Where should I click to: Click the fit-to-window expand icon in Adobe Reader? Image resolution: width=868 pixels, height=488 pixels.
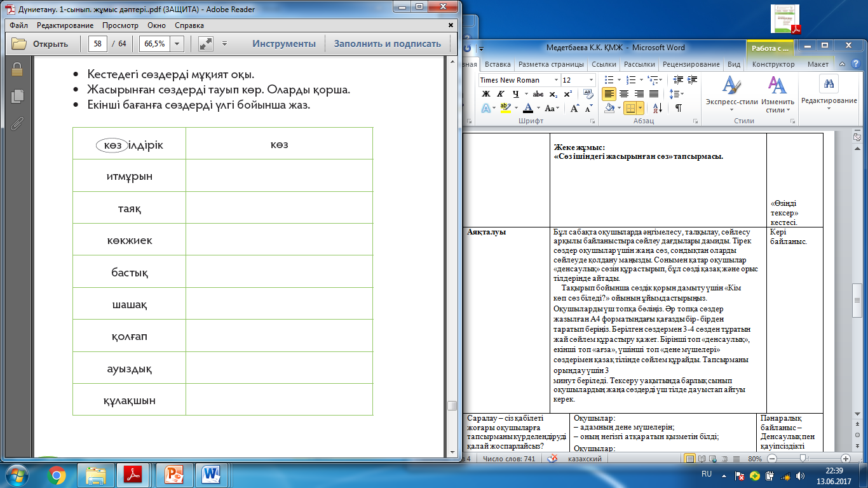206,44
